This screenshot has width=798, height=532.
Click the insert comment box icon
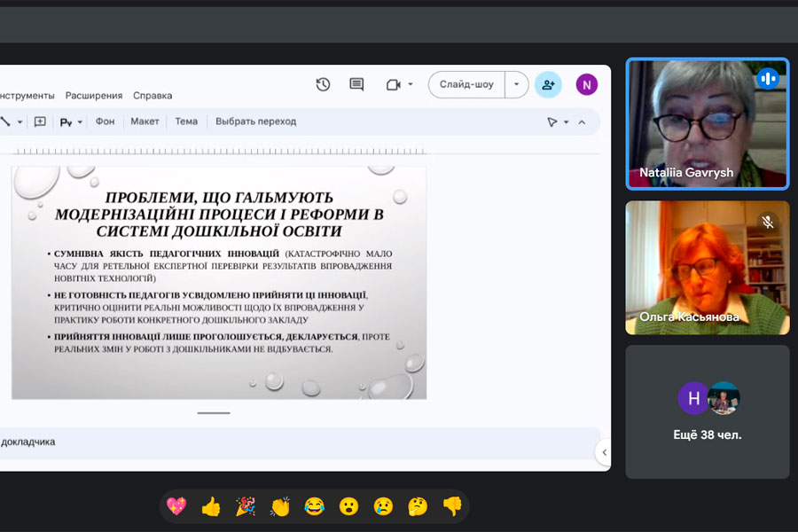(x=40, y=121)
